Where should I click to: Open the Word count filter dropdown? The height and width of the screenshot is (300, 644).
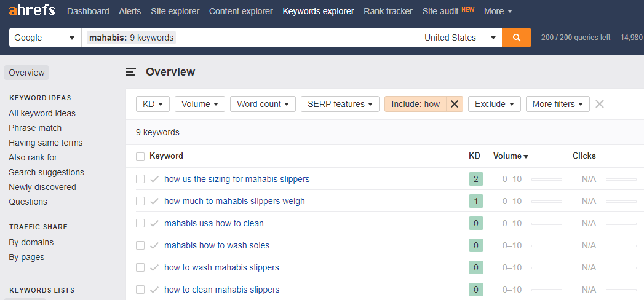click(263, 104)
